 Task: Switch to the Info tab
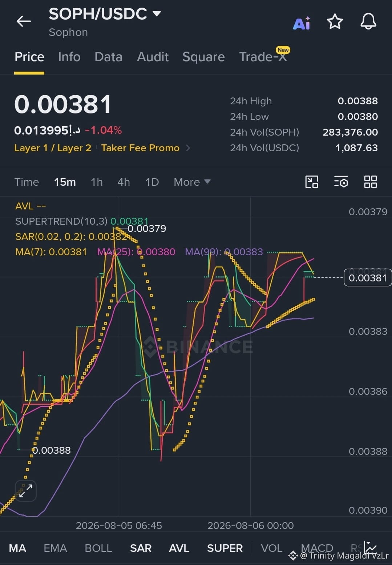pyautogui.click(x=69, y=57)
